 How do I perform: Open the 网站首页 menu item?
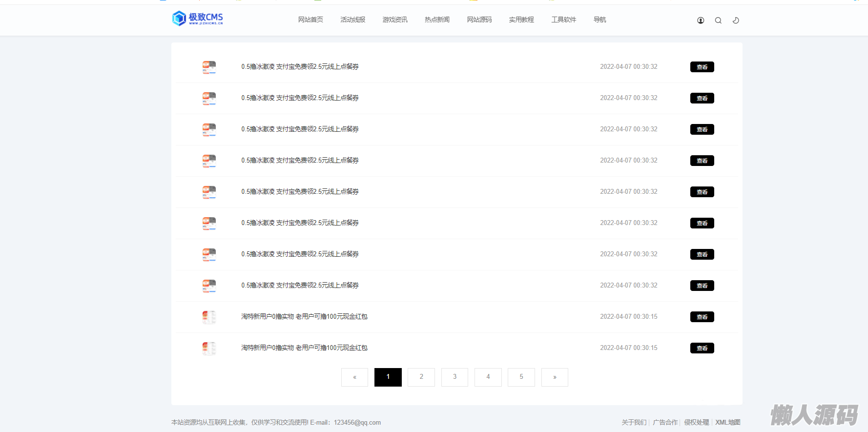tap(310, 20)
